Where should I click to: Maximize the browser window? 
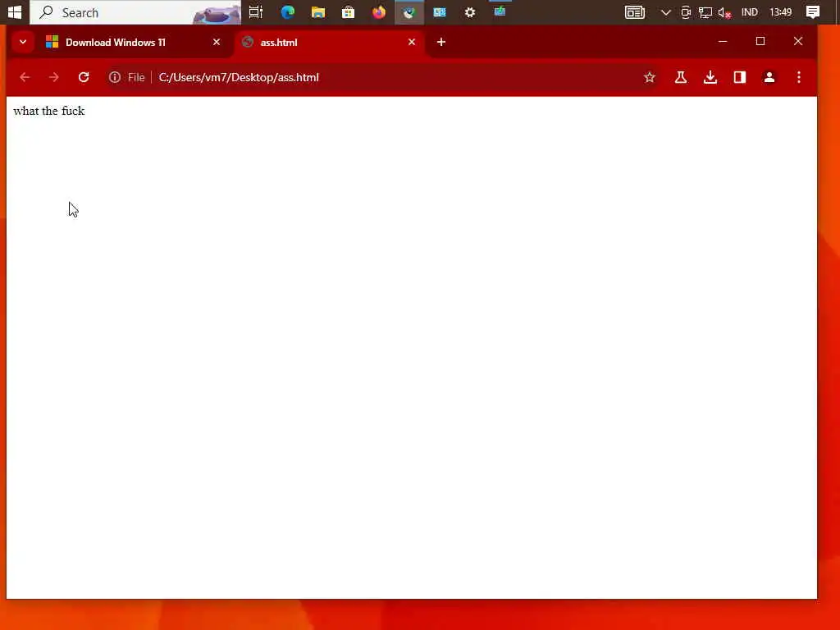760,41
